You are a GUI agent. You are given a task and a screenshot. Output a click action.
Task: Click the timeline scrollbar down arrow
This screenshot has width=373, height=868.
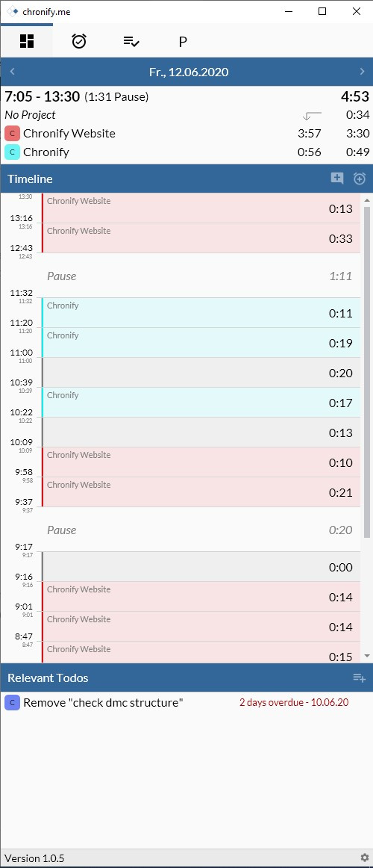pyautogui.click(x=367, y=656)
